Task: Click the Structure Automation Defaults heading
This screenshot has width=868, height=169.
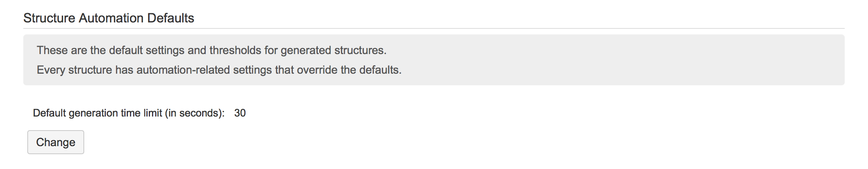Action: point(108,18)
